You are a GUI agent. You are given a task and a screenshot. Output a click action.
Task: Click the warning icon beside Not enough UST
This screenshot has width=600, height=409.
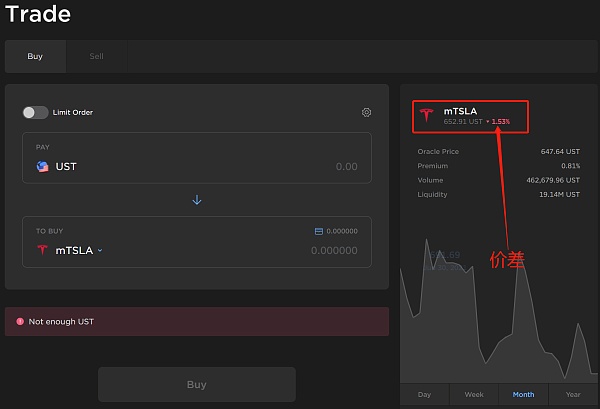pos(20,321)
